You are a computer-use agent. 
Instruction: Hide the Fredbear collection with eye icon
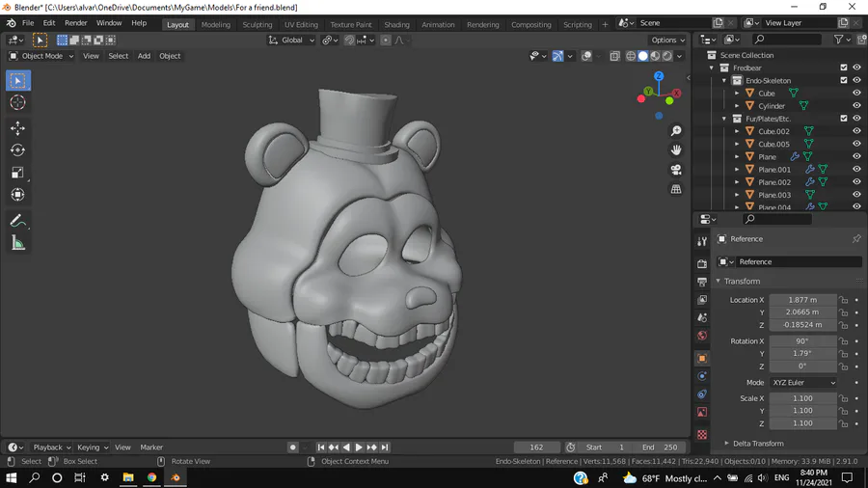(856, 68)
